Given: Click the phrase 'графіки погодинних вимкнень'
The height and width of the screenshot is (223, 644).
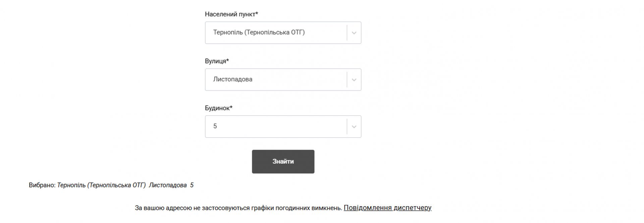Looking at the screenshot, I should click(x=297, y=208).
